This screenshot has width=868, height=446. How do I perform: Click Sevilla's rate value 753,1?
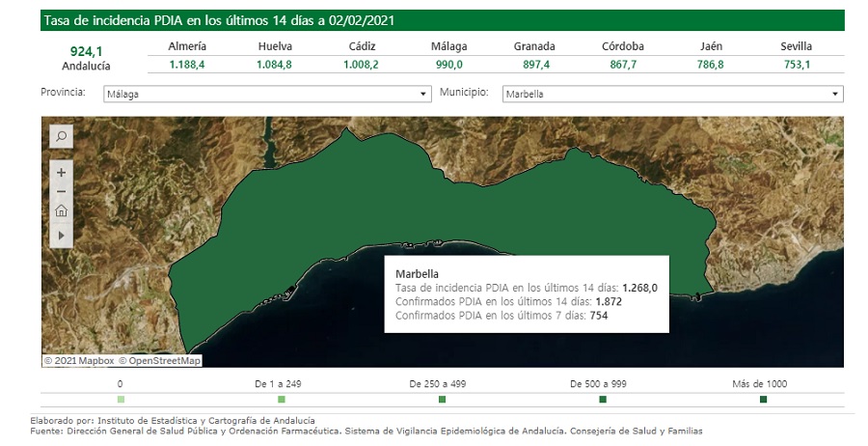pyautogui.click(x=798, y=65)
